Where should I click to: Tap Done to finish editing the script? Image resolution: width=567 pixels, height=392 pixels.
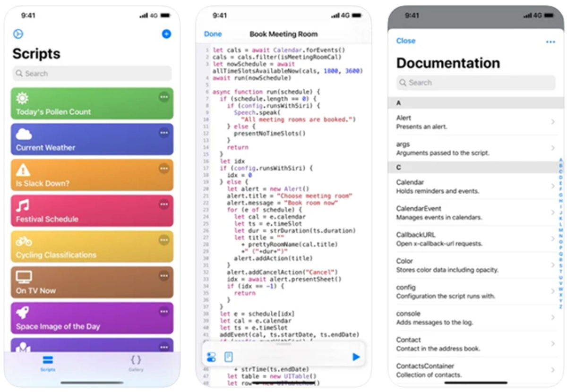(213, 34)
